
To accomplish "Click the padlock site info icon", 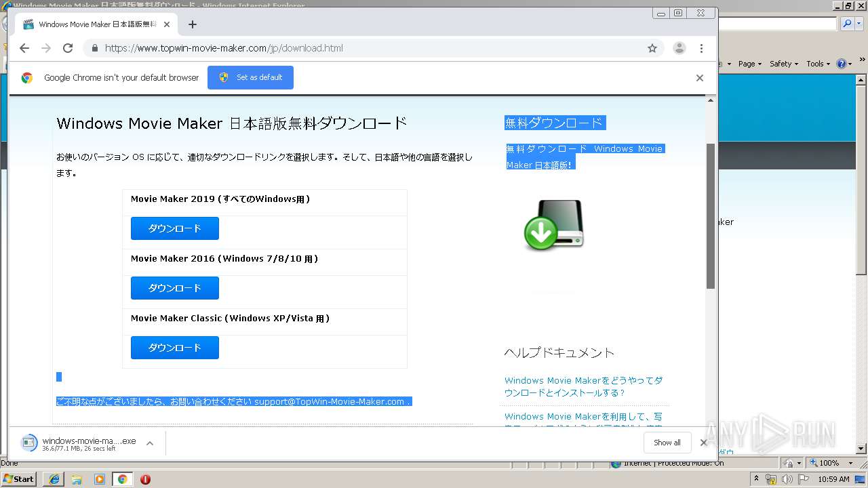I will click(94, 48).
